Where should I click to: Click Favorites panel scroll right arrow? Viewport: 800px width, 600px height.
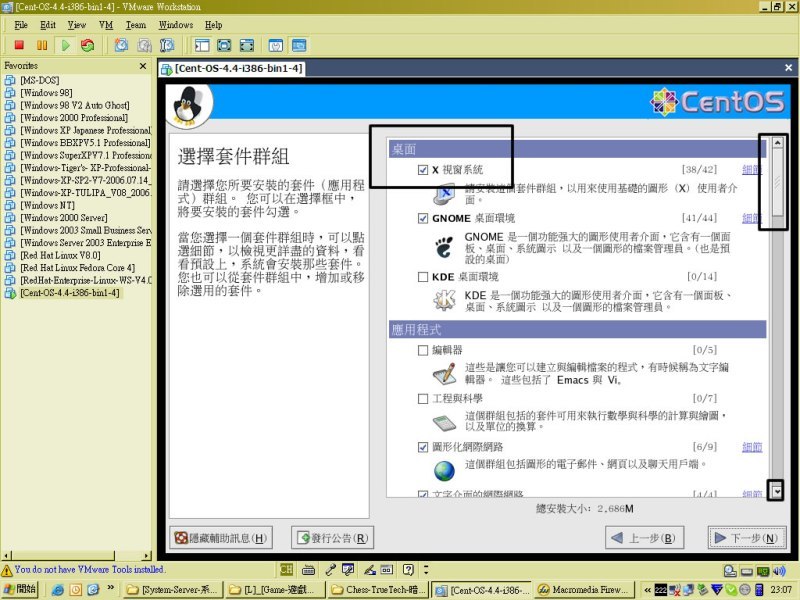pos(147,556)
